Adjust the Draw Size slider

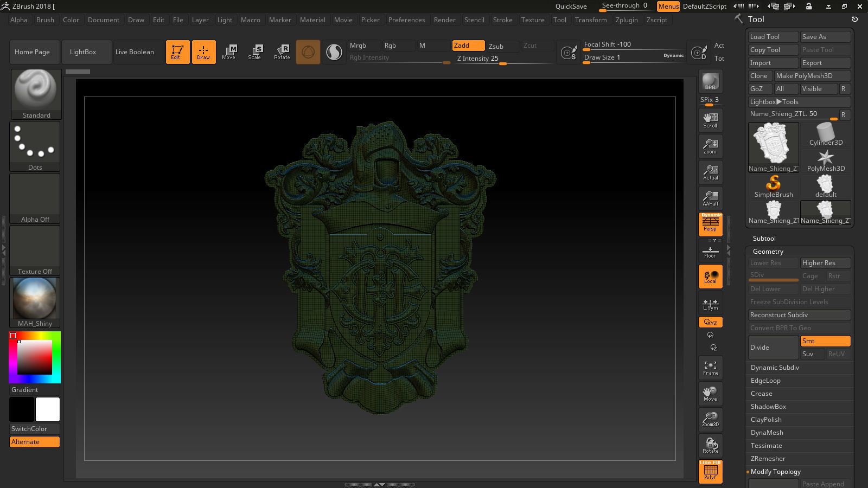[x=634, y=57]
